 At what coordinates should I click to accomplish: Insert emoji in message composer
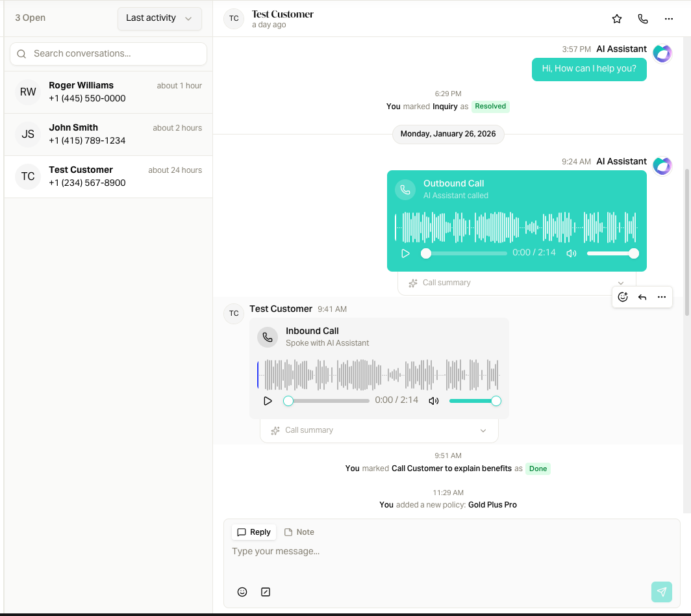point(242,592)
